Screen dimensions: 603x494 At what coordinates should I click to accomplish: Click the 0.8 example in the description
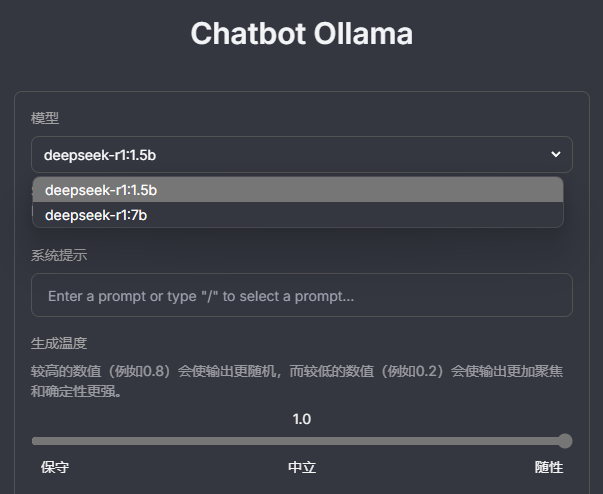coord(156,371)
